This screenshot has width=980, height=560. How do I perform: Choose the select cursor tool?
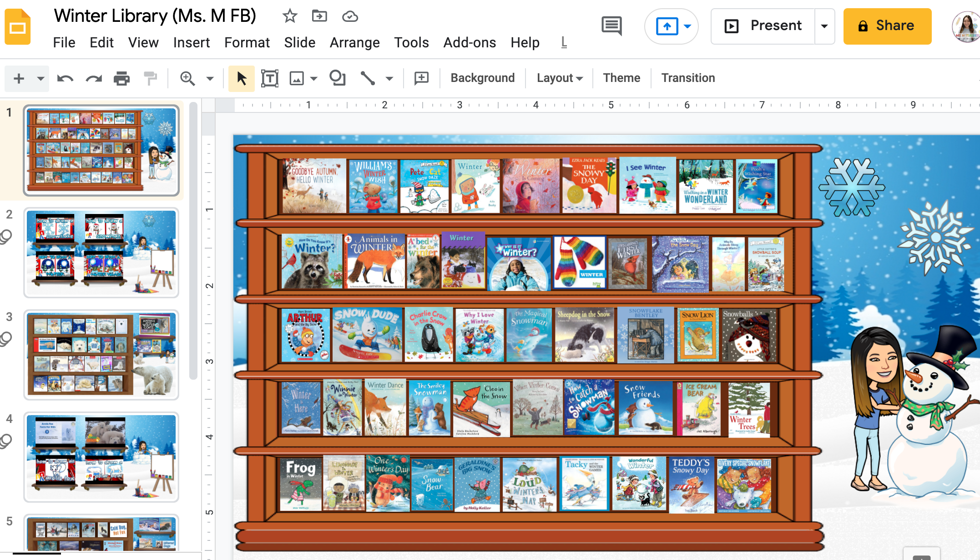(x=242, y=78)
